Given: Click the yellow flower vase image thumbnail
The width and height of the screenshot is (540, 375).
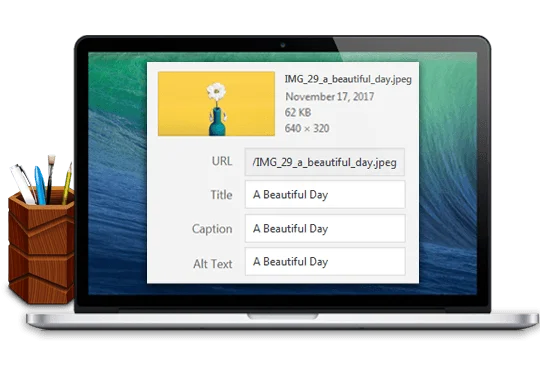Looking at the screenshot, I should 216,104.
